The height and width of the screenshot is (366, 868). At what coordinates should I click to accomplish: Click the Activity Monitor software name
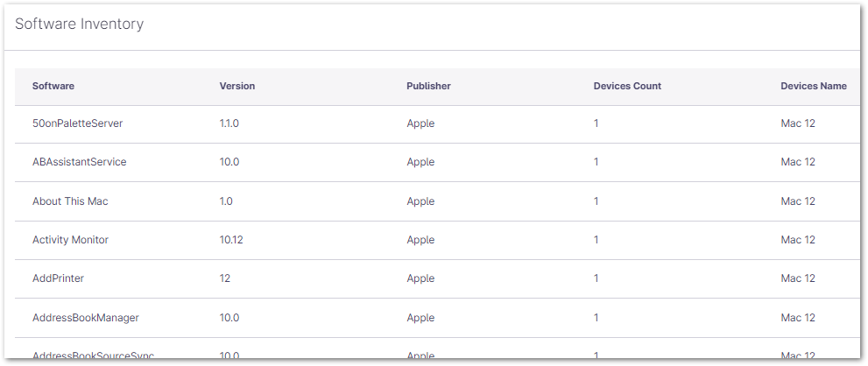pos(70,240)
